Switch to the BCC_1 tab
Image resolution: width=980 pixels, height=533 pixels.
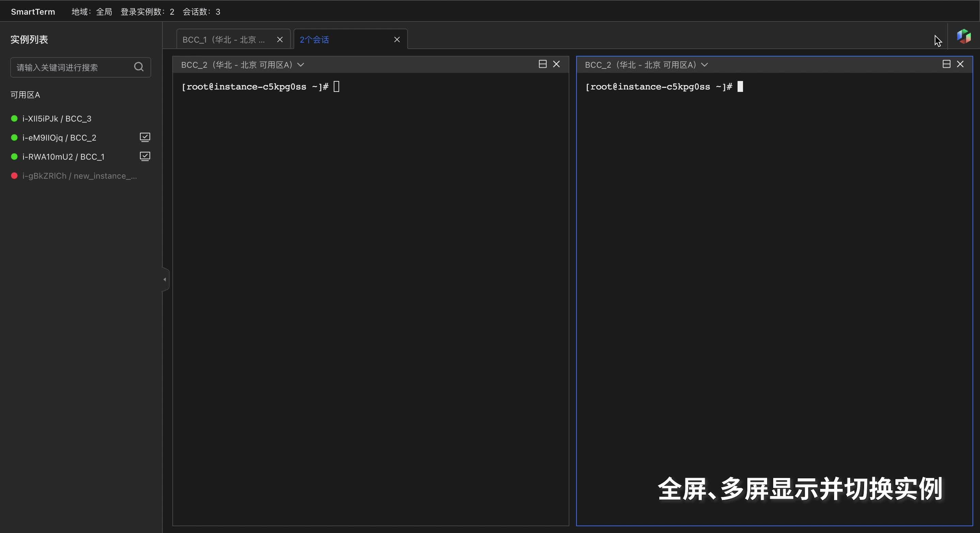(x=223, y=39)
